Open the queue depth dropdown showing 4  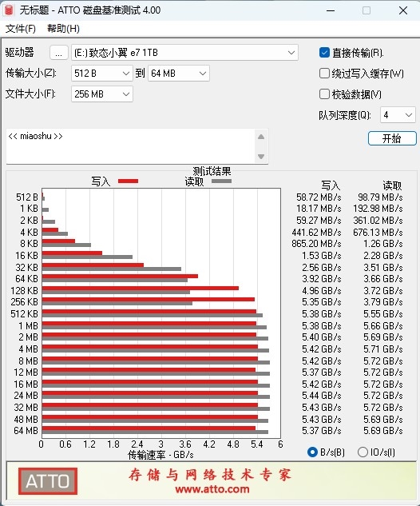398,115
